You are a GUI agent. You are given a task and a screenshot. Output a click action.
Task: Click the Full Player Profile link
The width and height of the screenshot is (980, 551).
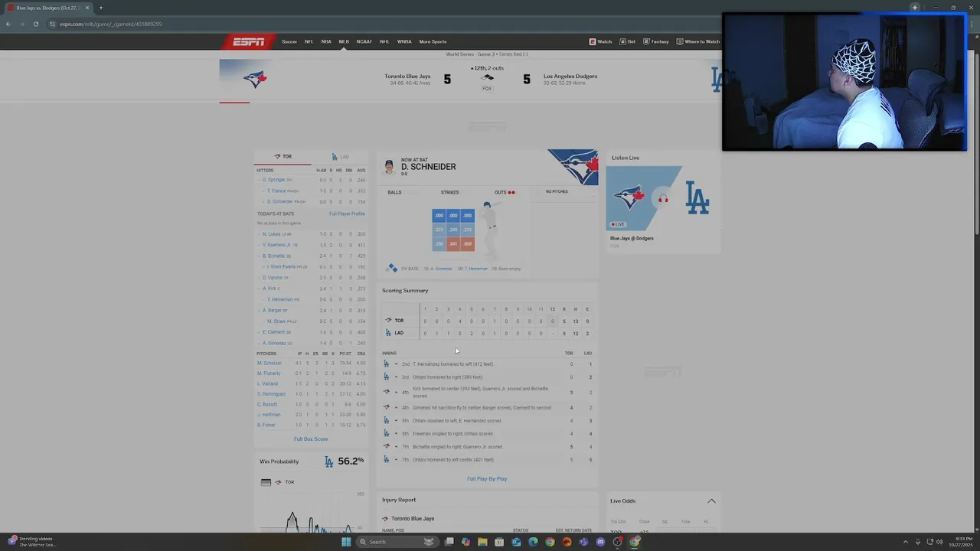pos(347,214)
